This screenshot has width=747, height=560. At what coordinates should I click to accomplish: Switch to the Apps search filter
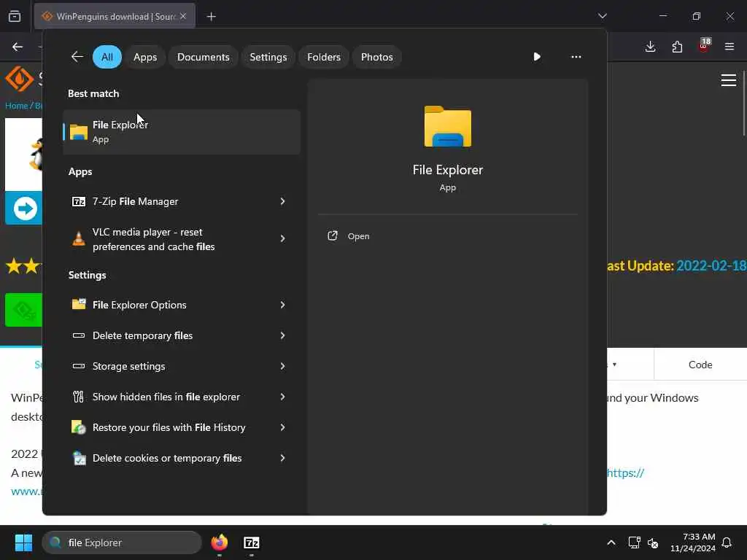point(145,57)
